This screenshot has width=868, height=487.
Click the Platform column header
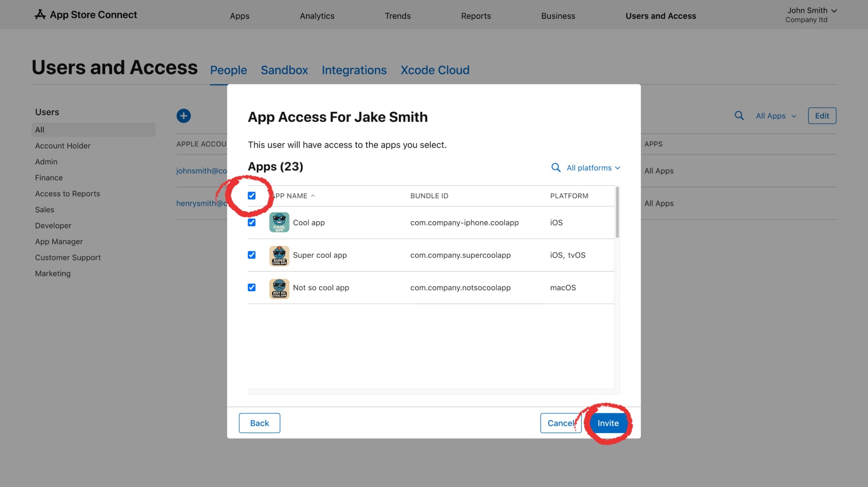pos(569,196)
